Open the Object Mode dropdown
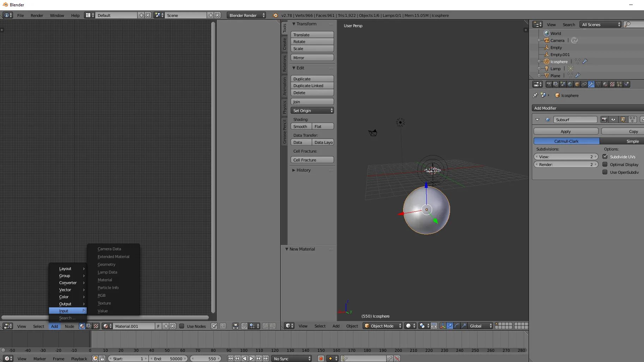This screenshot has width=644, height=362. point(382,326)
